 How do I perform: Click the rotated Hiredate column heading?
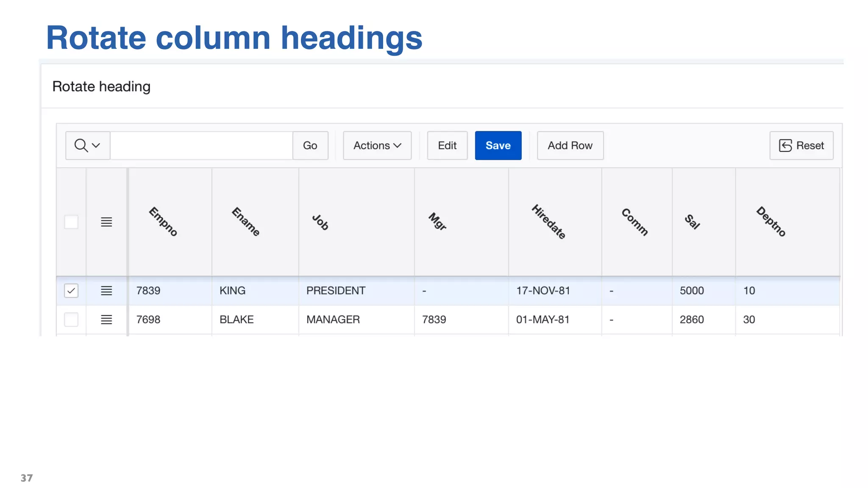coord(549,222)
